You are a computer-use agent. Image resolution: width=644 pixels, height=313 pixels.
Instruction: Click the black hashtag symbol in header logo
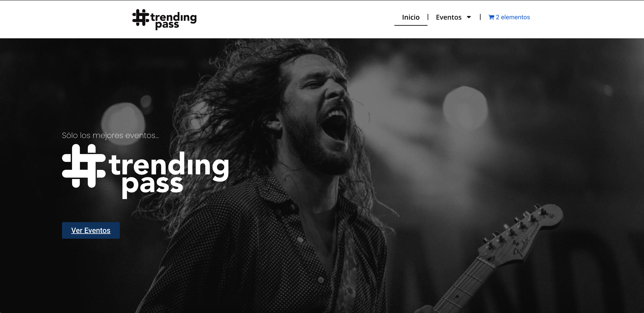(x=141, y=18)
